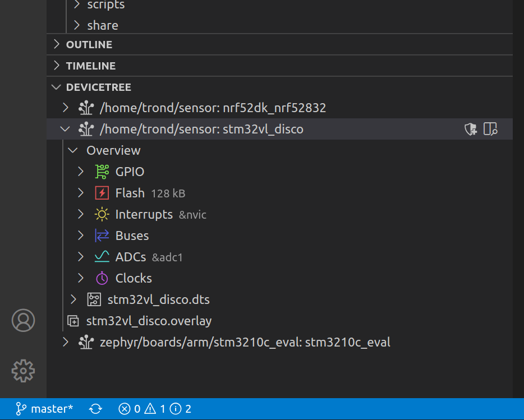Click the yellow Interrupts sun icon
The height and width of the screenshot is (420, 524).
click(102, 214)
